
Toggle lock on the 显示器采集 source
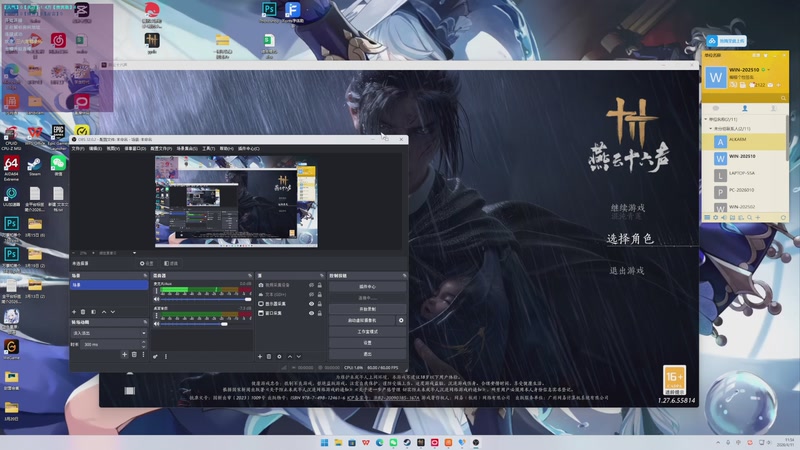tap(320, 304)
